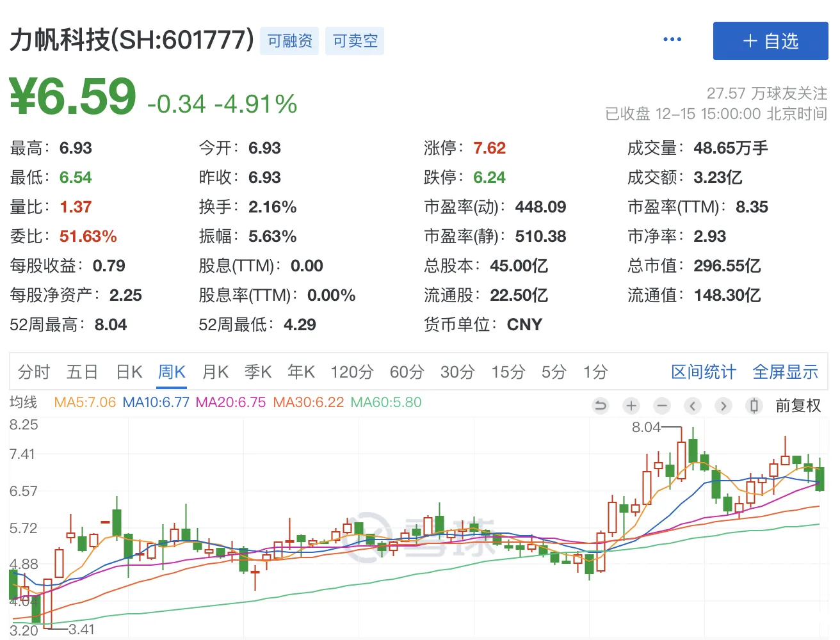Click the 换手 value 2.16%
The image size is (840, 640).
point(273,207)
